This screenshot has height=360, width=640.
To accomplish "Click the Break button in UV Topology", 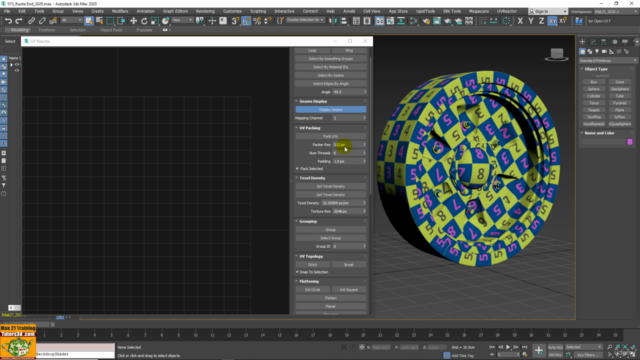I will click(349, 264).
